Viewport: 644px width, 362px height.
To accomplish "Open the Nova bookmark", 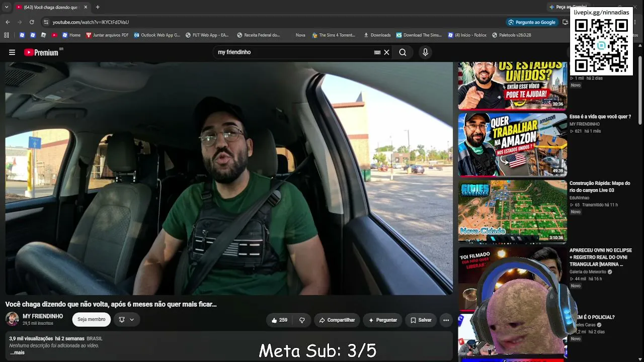I will (300, 35).
